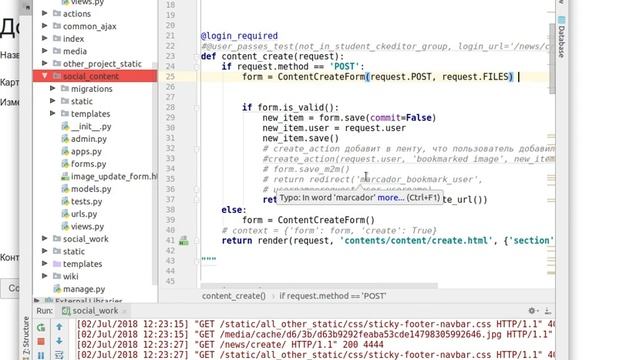Expand the social_work folder
This screenshot has height=360, width=640.
click(44, 238)
